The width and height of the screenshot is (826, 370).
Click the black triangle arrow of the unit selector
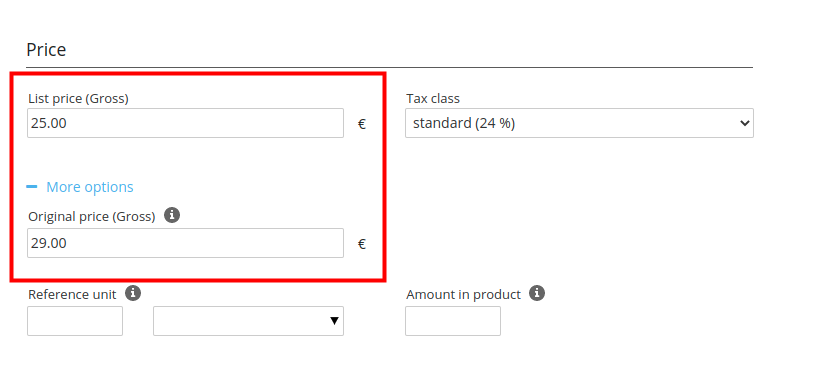pos(334,321)
